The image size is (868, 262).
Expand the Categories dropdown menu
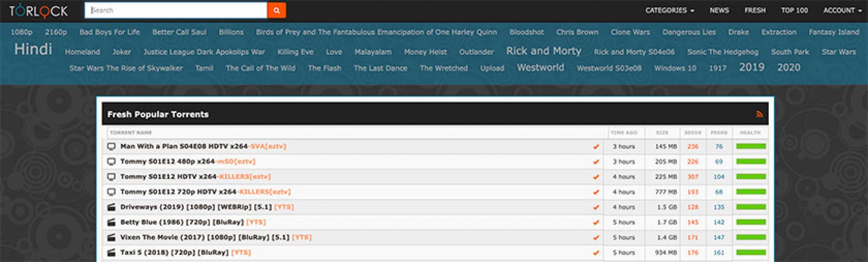tap(669, 11)
